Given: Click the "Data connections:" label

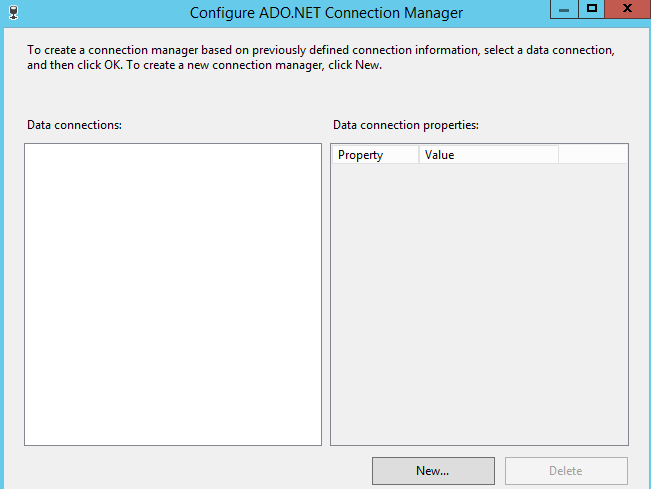Looking at the screenshot, I should coord(74,125).
